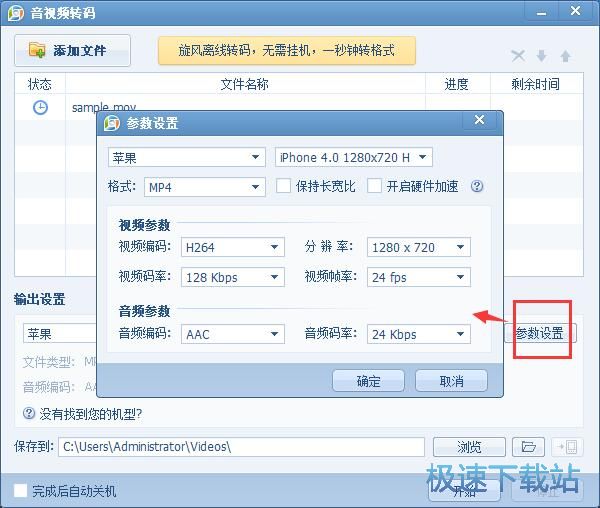This screenshot has height=508, width=600.
Task: Open the AAC audio codec dropdown
Action: pos(233,334)
